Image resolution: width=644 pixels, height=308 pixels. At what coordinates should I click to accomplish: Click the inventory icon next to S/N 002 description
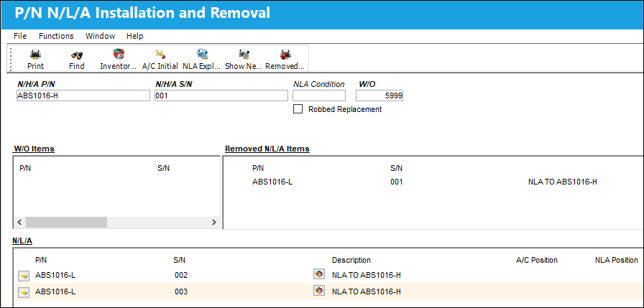(318, 274)
